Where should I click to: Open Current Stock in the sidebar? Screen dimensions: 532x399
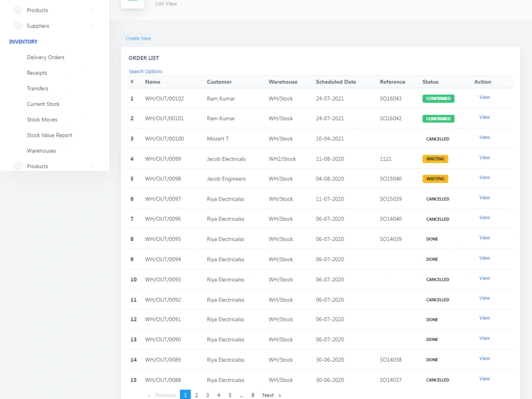pyautogui.click(x=43, y=104)
